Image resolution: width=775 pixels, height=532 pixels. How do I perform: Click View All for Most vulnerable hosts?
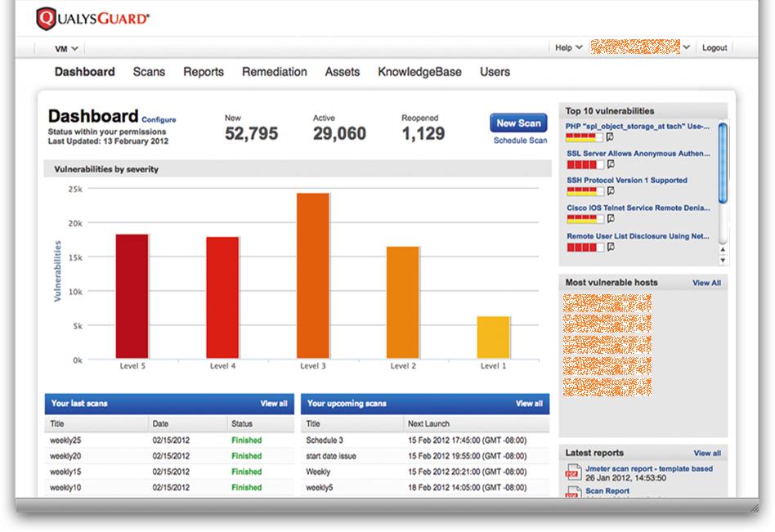(x=706, y=283)
